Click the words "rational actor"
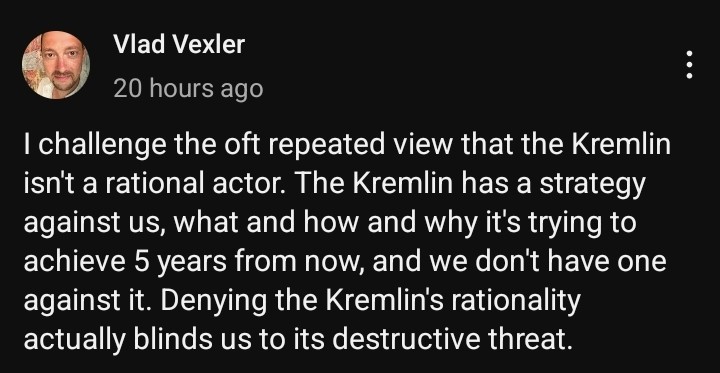Viewport: 720px width, 373px height. [x=197, y=185]
